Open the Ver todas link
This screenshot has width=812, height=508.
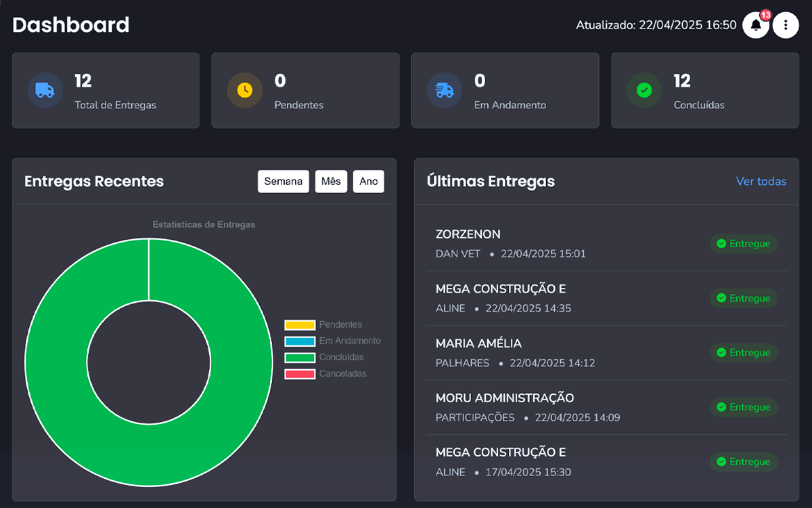pos(761,182)
